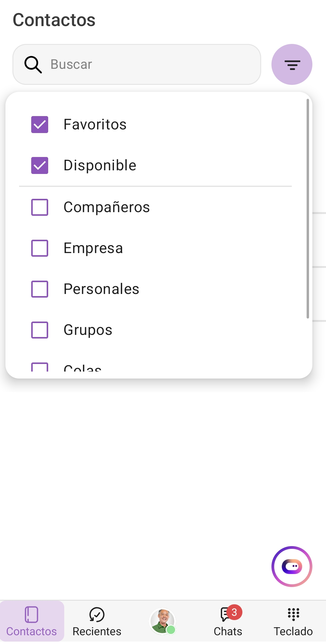Screen dimensions: 326x644
Task: Check the Grupos filter option
Action: [x=40, y=330]
